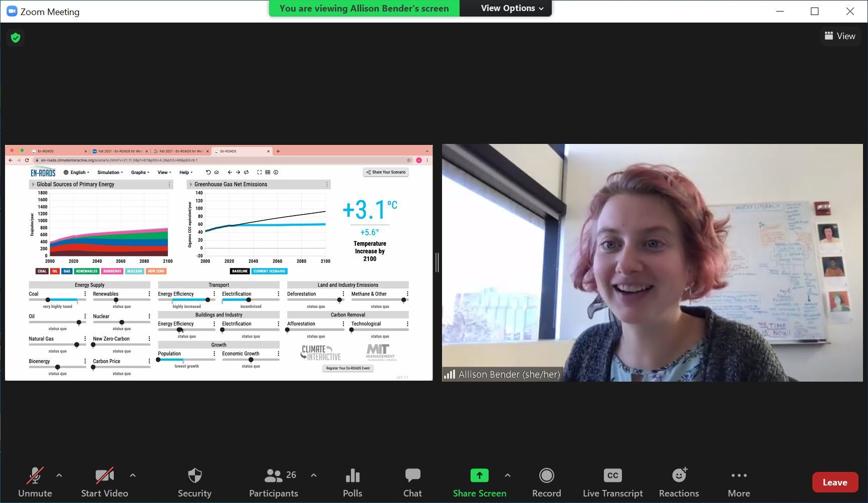Click the divider handle between screen and video
This screenshot has width=868, height=503.
pyautogui.click(x=437, y=262)
